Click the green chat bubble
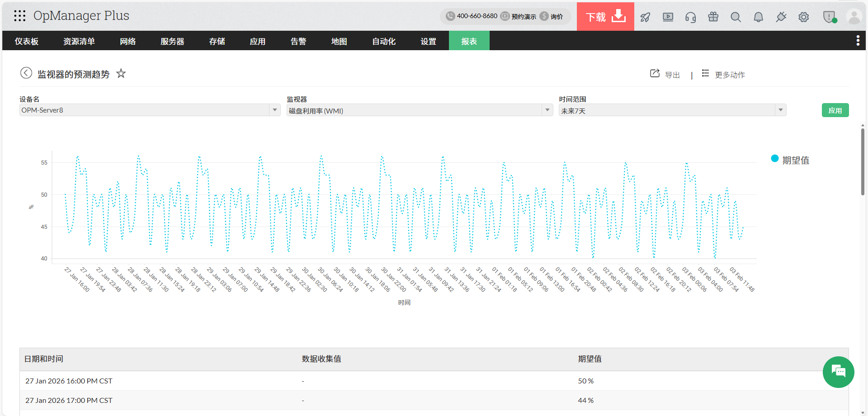The width and height of the screenshot is (868, 416). 838,372
